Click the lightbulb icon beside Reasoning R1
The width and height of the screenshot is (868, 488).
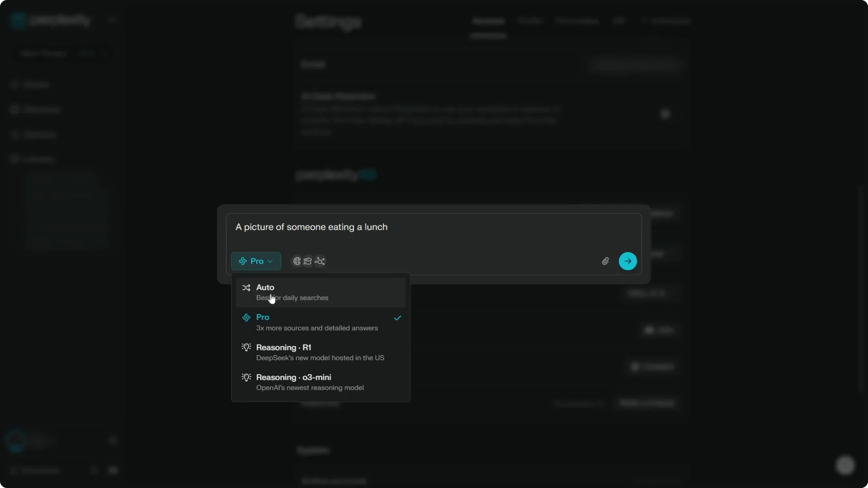(x=245, y=347)
